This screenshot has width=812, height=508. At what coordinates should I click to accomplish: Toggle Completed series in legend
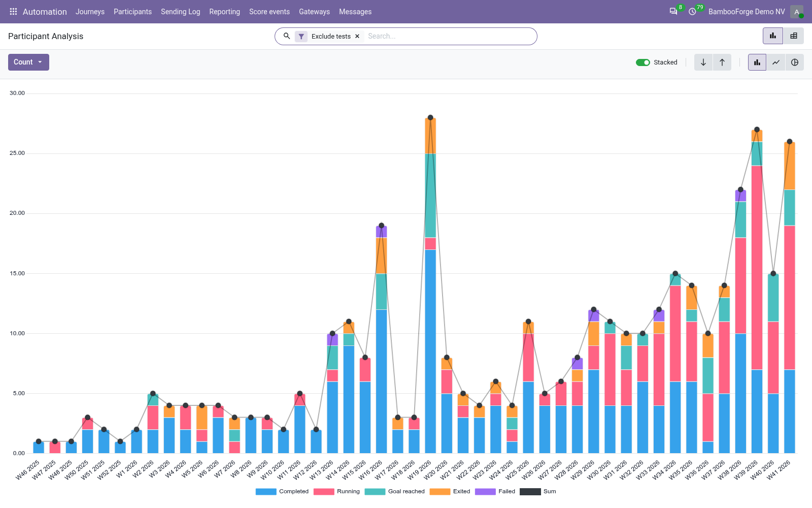282,491
